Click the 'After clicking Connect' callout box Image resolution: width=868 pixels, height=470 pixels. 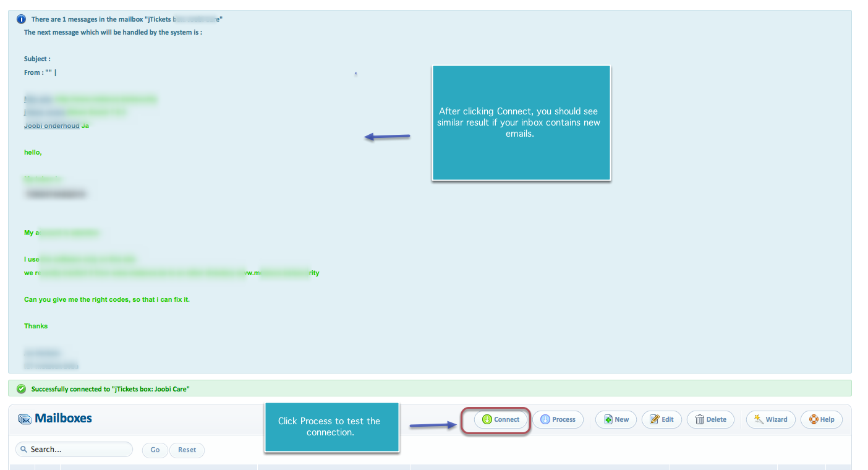tap(521, 122)
